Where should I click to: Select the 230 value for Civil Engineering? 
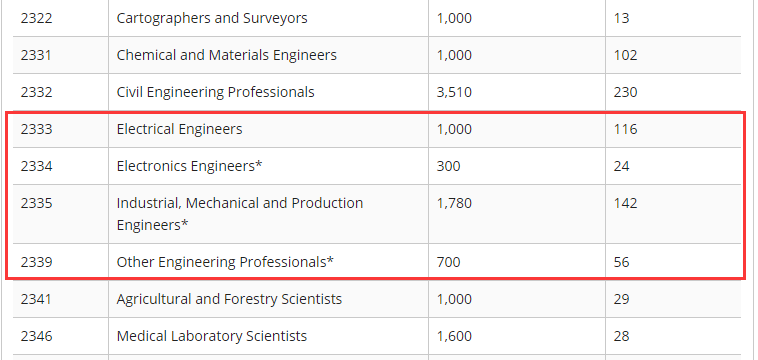coord(626,92)
